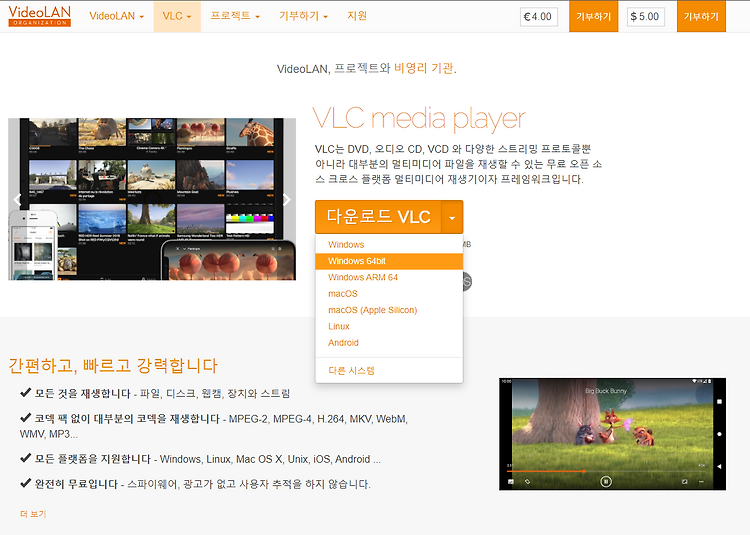This screenshot has height=535, width=750.
Task: Donate in euros with the 기부하기 button
Action: point(593,17)
